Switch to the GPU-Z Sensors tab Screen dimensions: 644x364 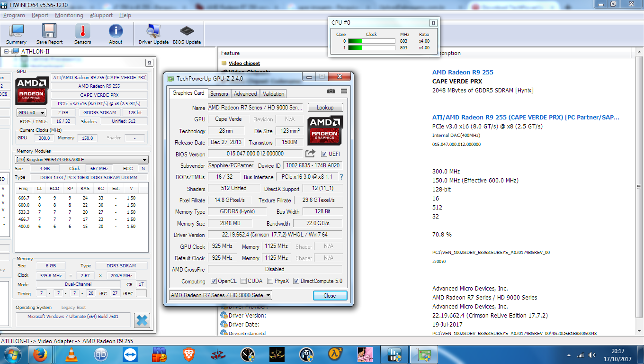[x=219, y=94]
